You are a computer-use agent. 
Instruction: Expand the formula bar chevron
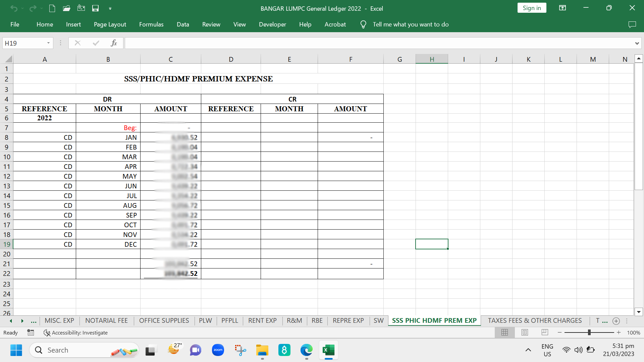[637, 43]
